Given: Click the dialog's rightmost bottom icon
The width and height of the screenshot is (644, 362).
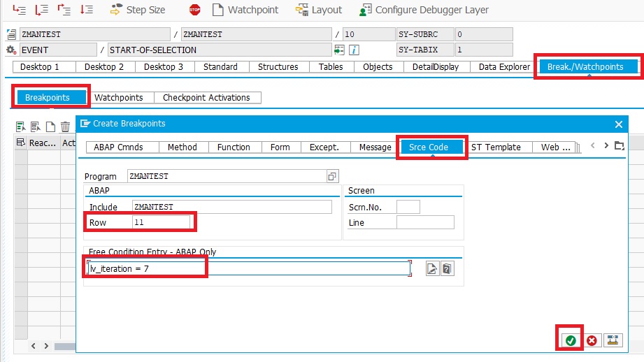Looking at the screenshot, I should pyautogui.click(x=613, y=340).
